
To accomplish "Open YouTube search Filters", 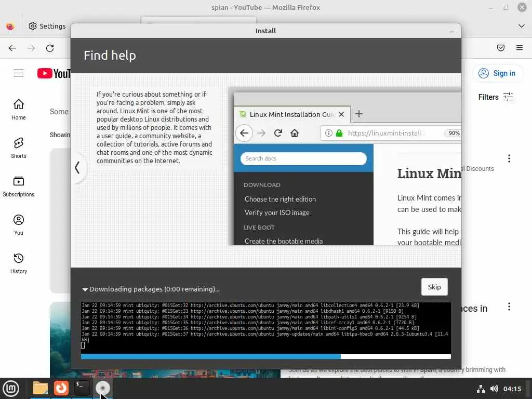I will pos(495,97).
